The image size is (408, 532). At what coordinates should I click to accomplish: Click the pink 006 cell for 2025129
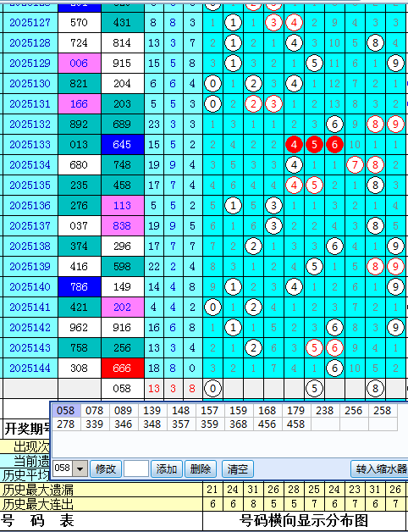pos(79,63)
